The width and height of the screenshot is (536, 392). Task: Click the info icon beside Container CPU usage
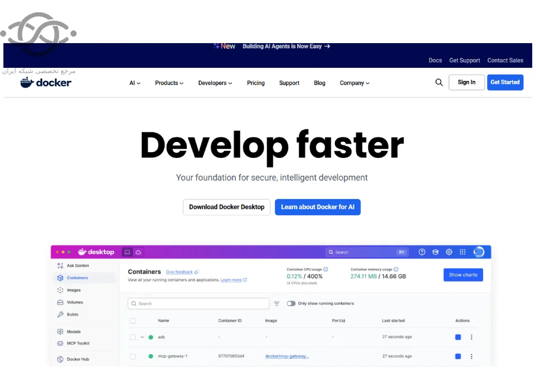click(326, 269)
